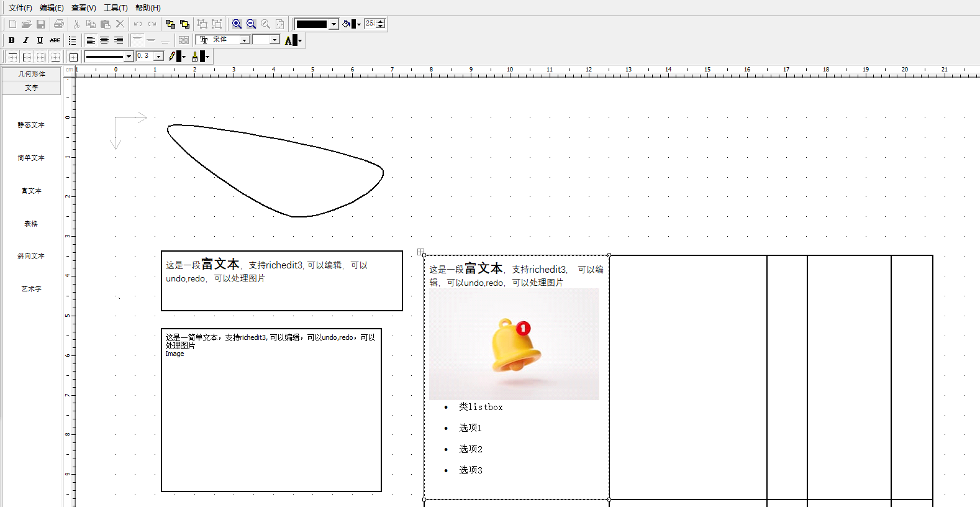Click the grayed zoom reset magnifier icon
This screenshot has height=507, width=980.
point(265,24)
